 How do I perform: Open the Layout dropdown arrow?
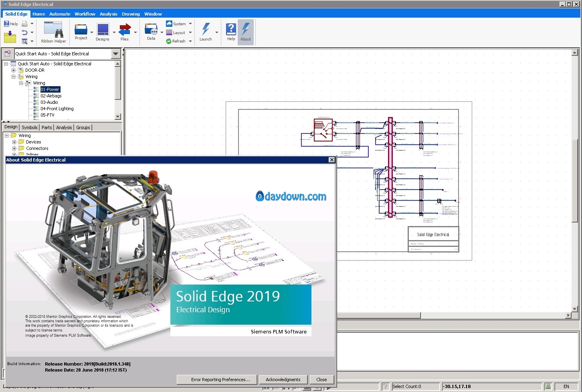click(x=190, y=32)
